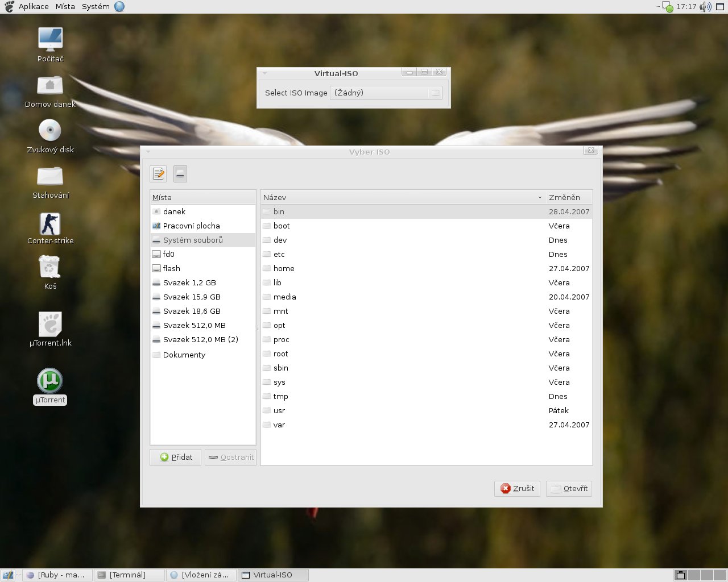The width and height of the screenshot is (728, 582).
Task: Open the Systém menu
Action: click(x=96, y=7)
